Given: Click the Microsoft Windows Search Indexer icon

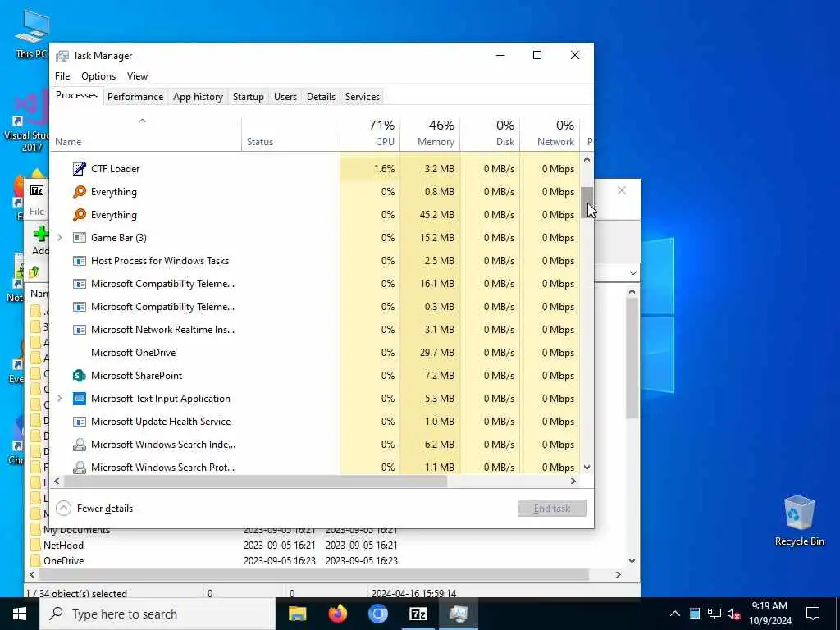Looking at the screenshot, I should click(x=80, y=445).
